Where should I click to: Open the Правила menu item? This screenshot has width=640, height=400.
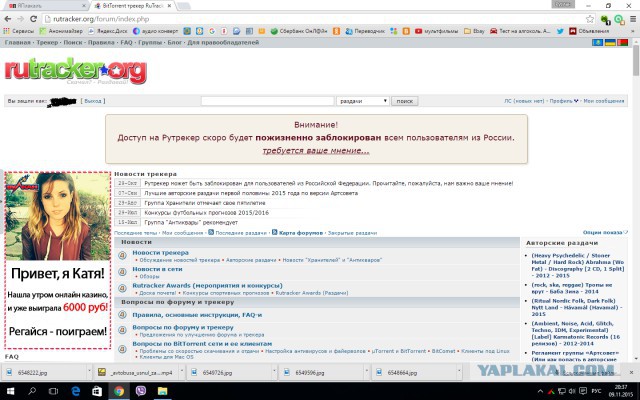coord(101,42)
